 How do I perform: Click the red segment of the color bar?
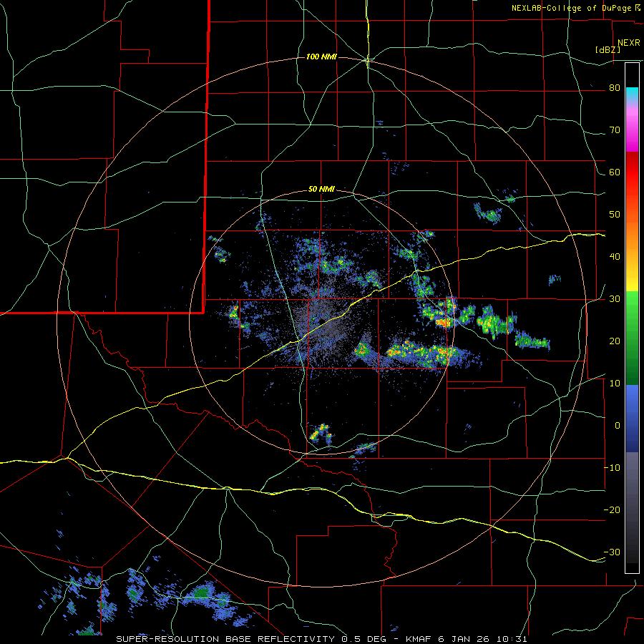pos(632,172)
